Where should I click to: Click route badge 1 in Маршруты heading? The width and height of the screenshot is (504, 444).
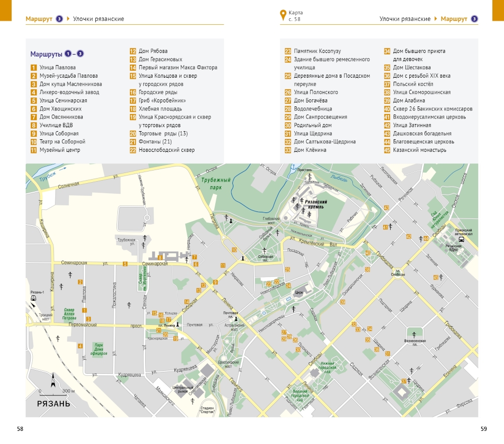tap(68, 54)
